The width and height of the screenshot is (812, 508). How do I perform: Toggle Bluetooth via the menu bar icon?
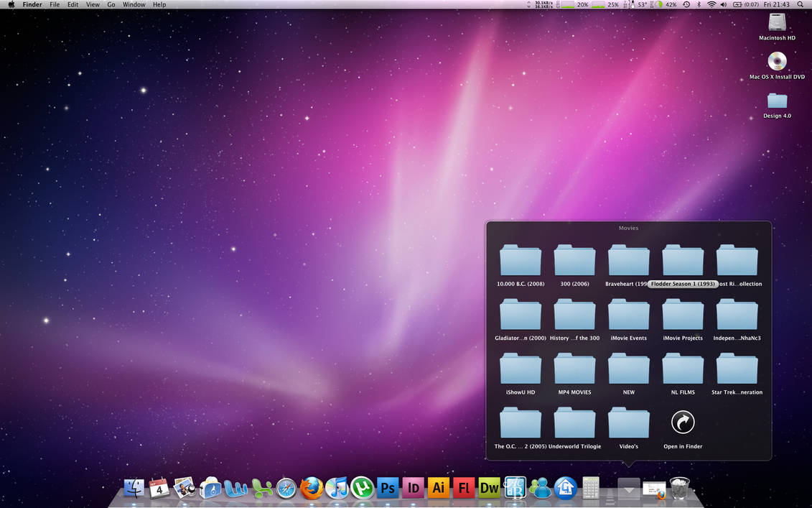click(x=698, y=4)
